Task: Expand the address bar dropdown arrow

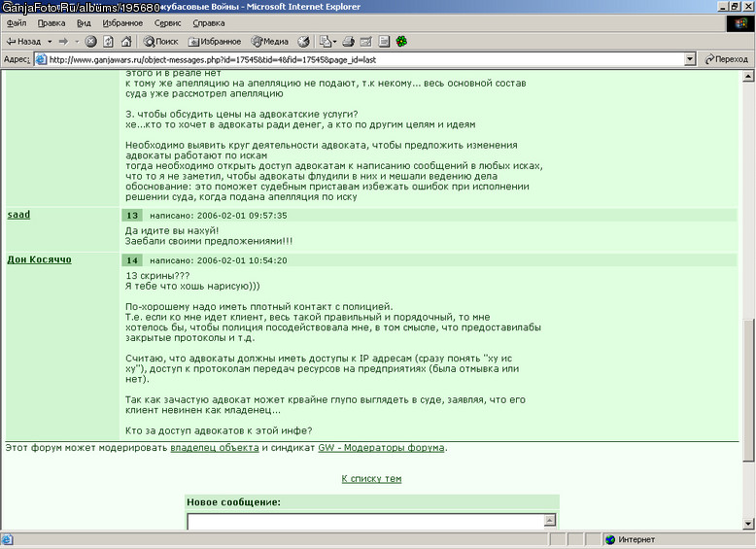Action: pos(690,59)
